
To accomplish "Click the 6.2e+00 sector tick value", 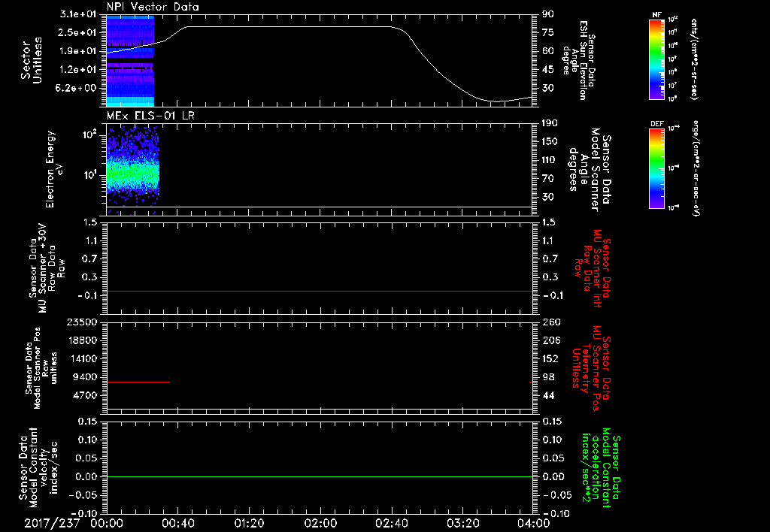I will click(x=77, y=88).
